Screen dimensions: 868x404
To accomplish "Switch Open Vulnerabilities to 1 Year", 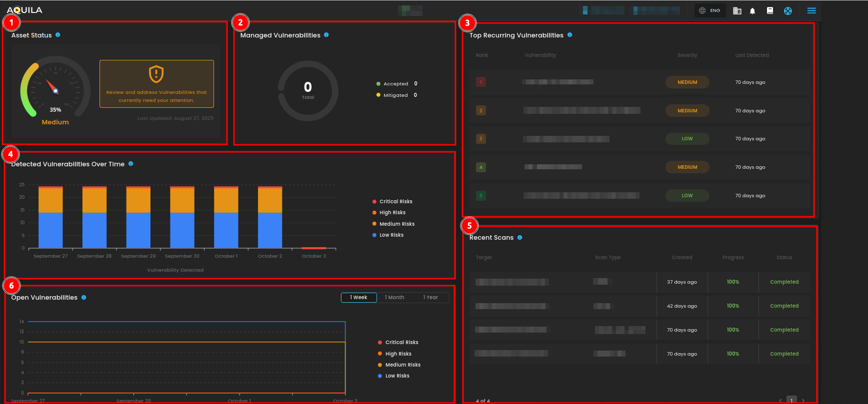I will pyautogui.click(x=430, y=298).
